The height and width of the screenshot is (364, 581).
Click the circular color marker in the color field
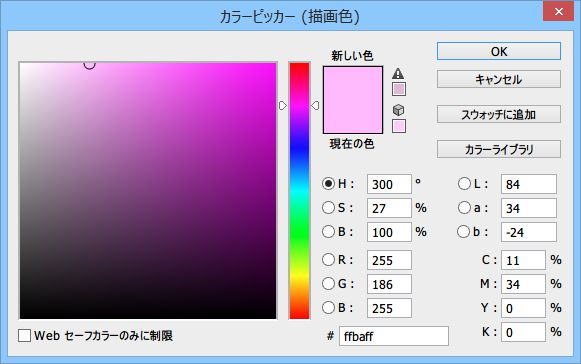[89, 64]
